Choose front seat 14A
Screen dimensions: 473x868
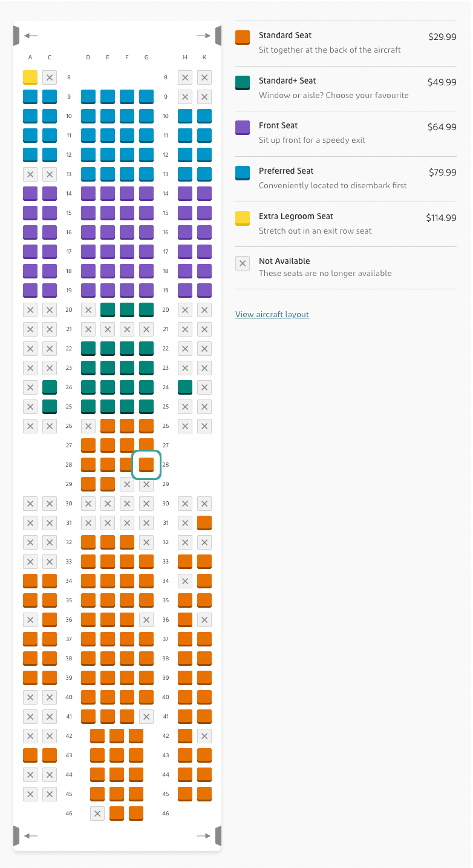click(x=30, y=194)
